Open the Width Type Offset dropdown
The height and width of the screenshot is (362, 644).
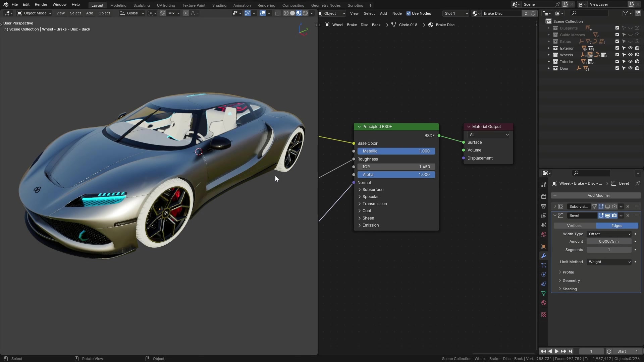[609, 234]
